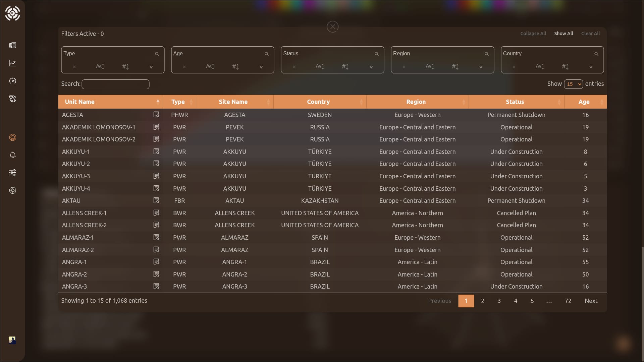Sort table by Site Name column
Viewport: 644px width, 362px height.
pyautogui.click(x=235, y=102)
